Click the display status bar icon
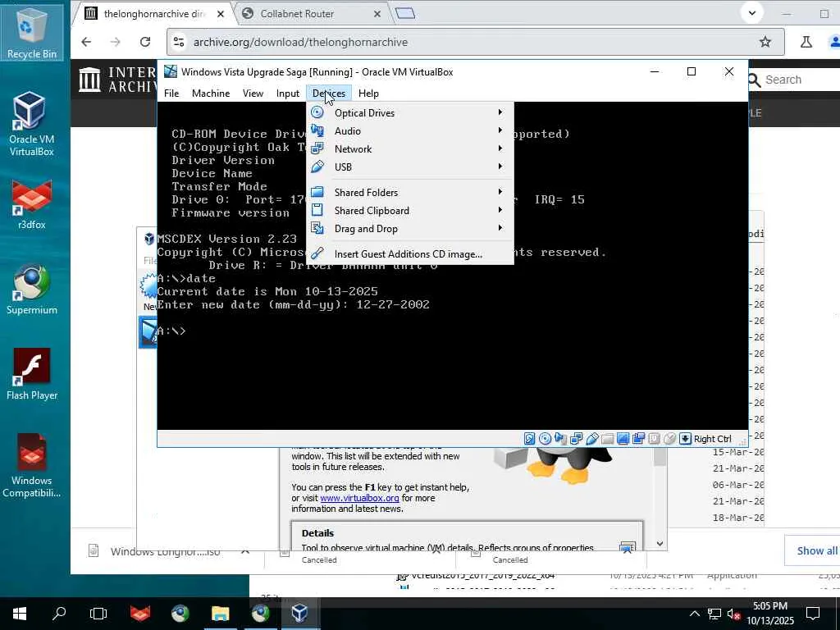Screen dimensions: 840x630 [623, 439]
